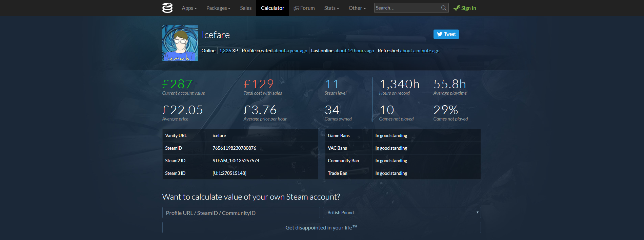Click the £287 current account value
This screenshot has height=240, width=644.
[x=177, y=84]
